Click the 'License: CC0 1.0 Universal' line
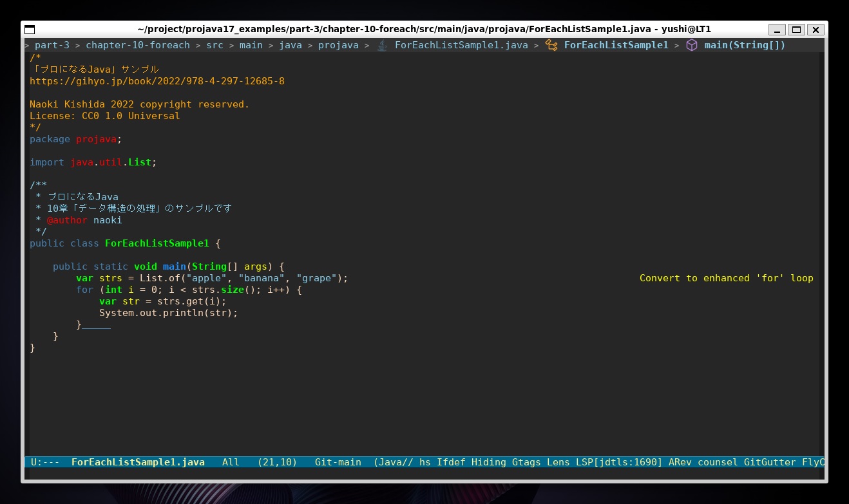This screenshot has height=504, width=849. point(104,116)
